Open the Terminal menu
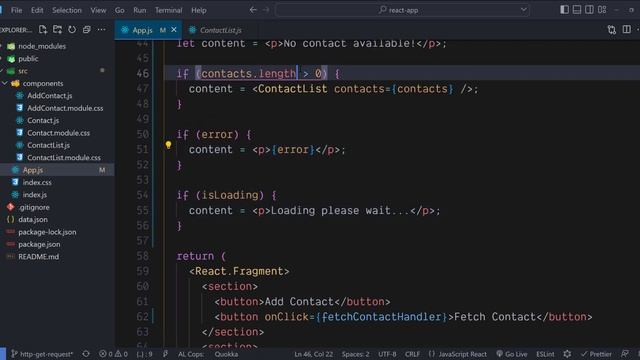640x360 pixels. coord(168,10)
